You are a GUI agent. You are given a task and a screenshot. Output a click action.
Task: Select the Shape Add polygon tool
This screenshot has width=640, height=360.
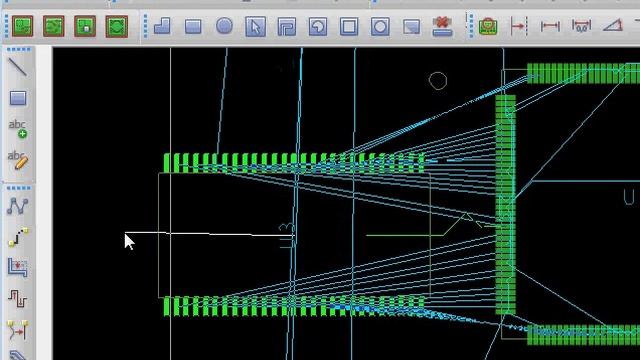[x=162, y=27]
